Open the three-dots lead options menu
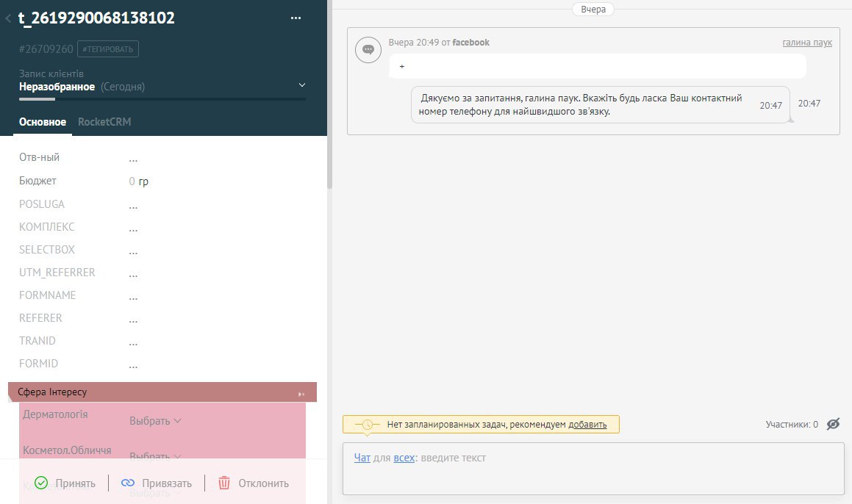 coord(296,18)
